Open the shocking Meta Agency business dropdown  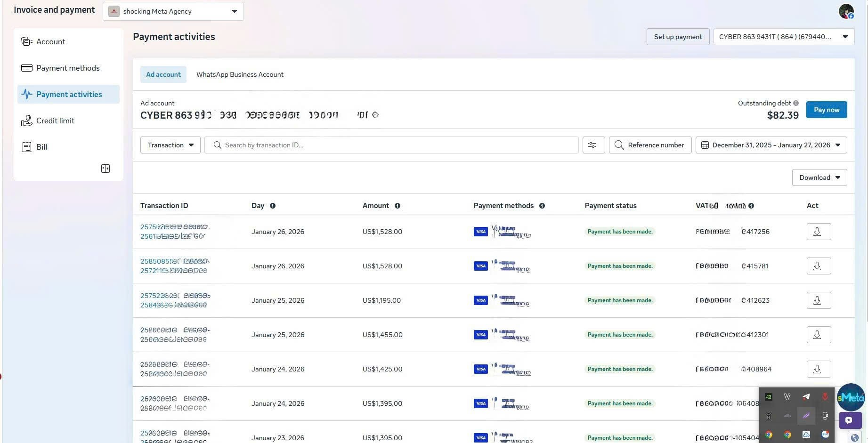point(173,11)
